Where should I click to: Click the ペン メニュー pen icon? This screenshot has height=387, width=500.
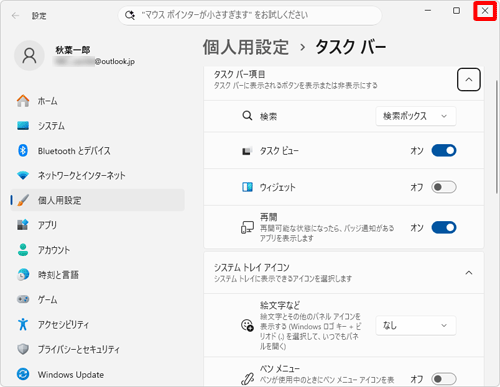coord(247,378)
